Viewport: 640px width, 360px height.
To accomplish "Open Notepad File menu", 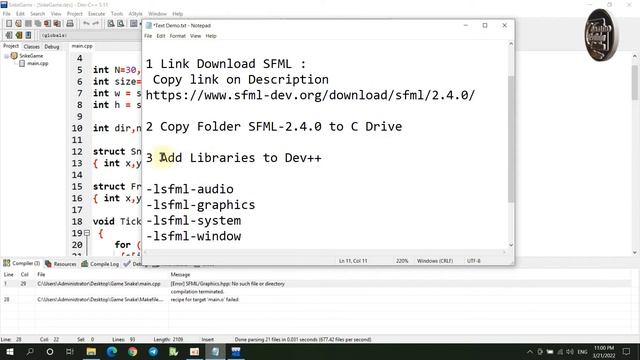I will 148,36.
